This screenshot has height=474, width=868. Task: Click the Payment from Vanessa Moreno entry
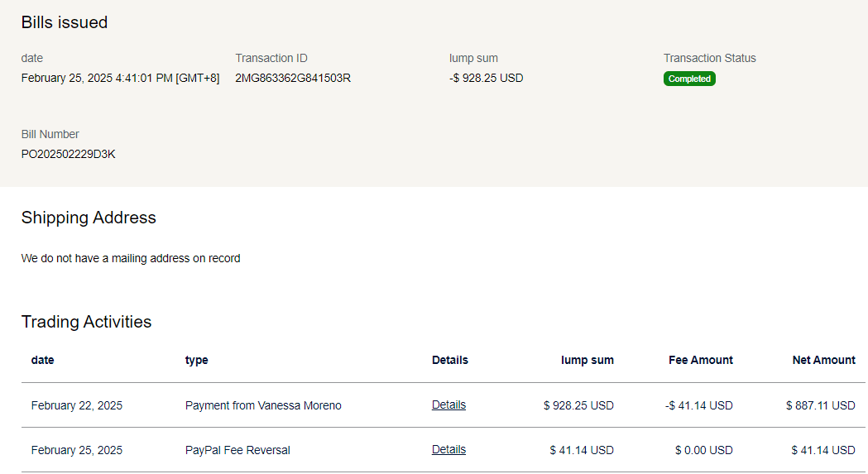click(263, 405)
